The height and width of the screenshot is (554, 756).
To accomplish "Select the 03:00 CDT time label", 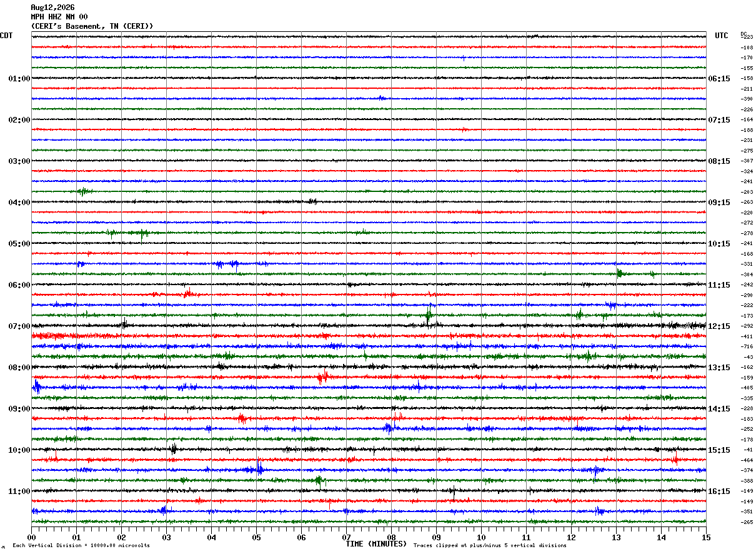I will pyautogui.click(x=19, y=161).
